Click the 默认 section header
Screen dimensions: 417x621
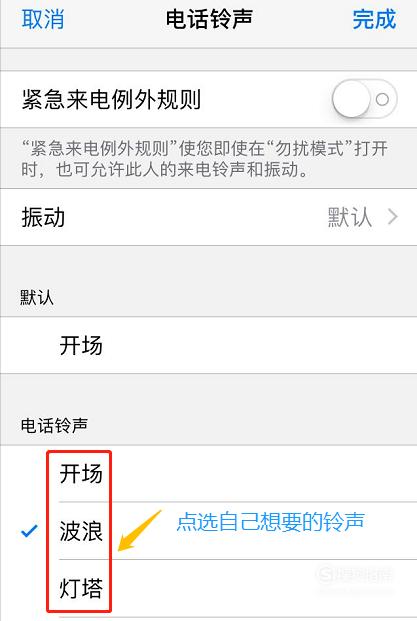pos(37,297)
